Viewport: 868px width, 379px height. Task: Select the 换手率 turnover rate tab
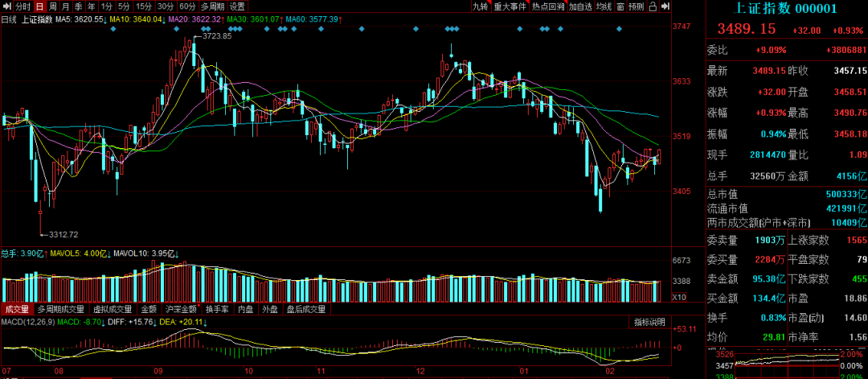point(217,309)
